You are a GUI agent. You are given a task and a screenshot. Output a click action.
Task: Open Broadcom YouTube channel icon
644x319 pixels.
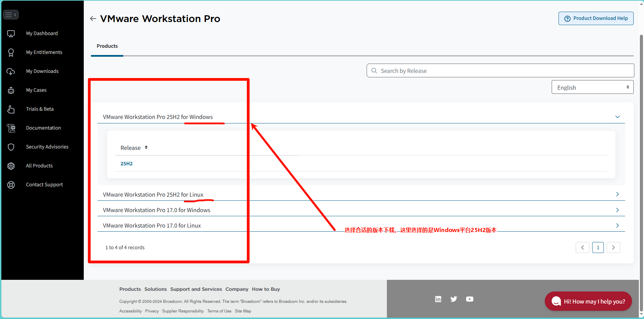point(470,299)
